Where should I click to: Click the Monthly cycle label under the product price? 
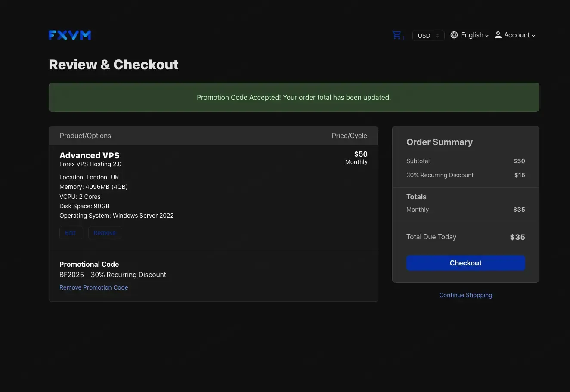click(x=356, y=162)
